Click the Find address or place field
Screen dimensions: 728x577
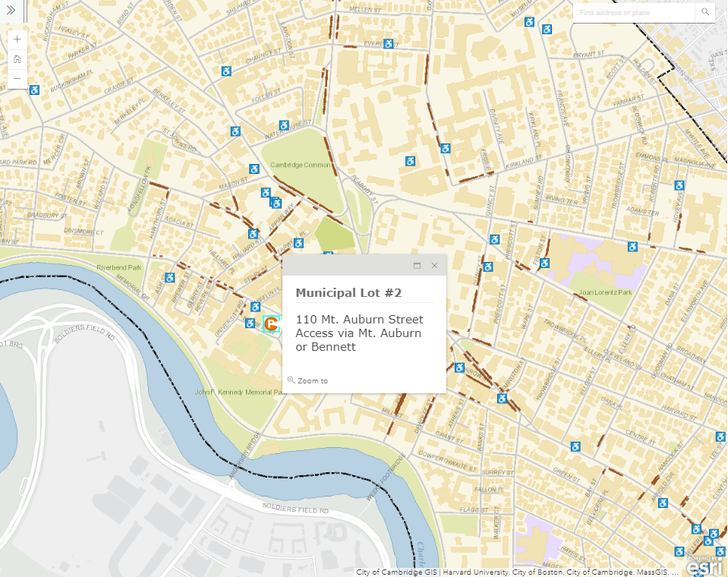pyautogui.click(x=634, y=13)
